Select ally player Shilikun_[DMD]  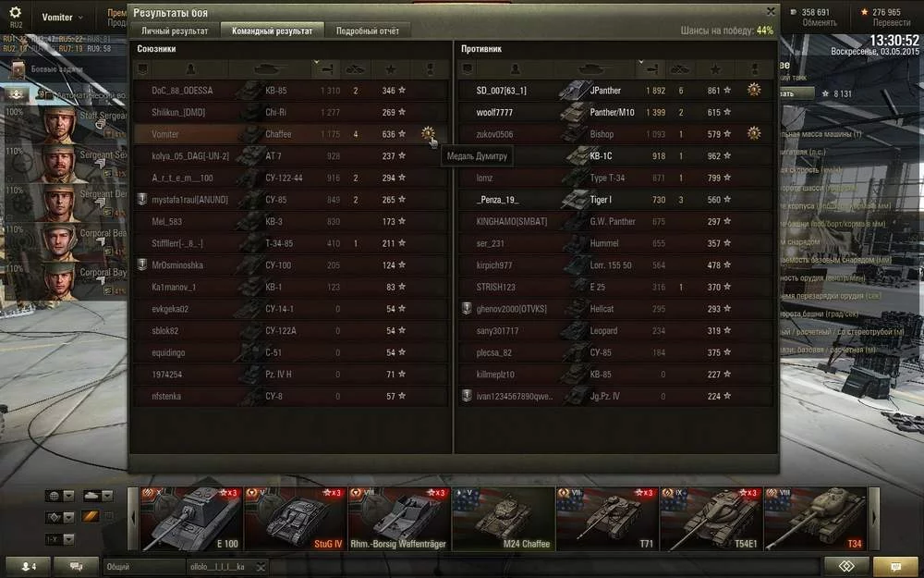178,112
